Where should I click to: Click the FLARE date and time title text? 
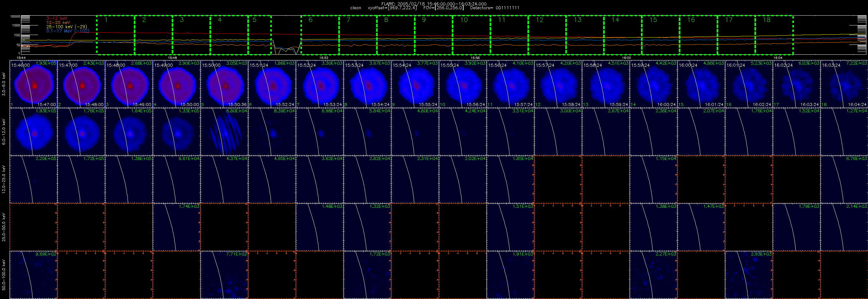pyautogui.click(x=434, y=4)
